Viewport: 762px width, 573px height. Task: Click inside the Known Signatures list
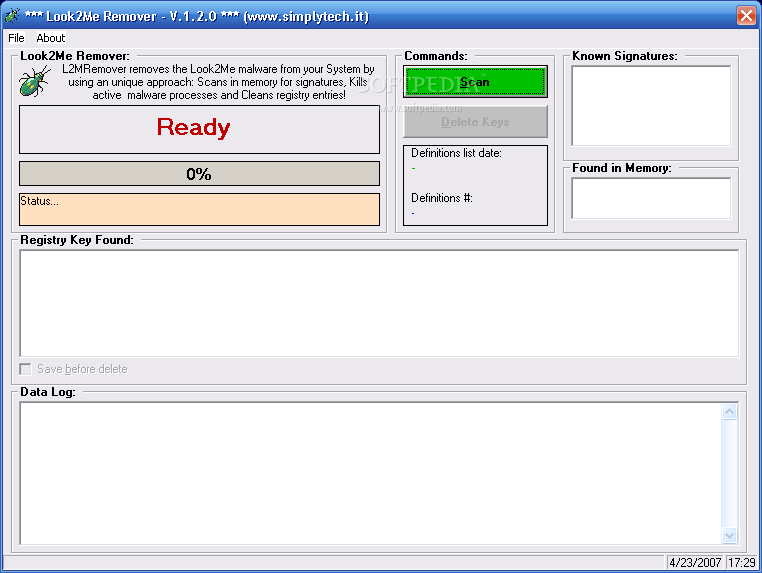tap(651, 106)
